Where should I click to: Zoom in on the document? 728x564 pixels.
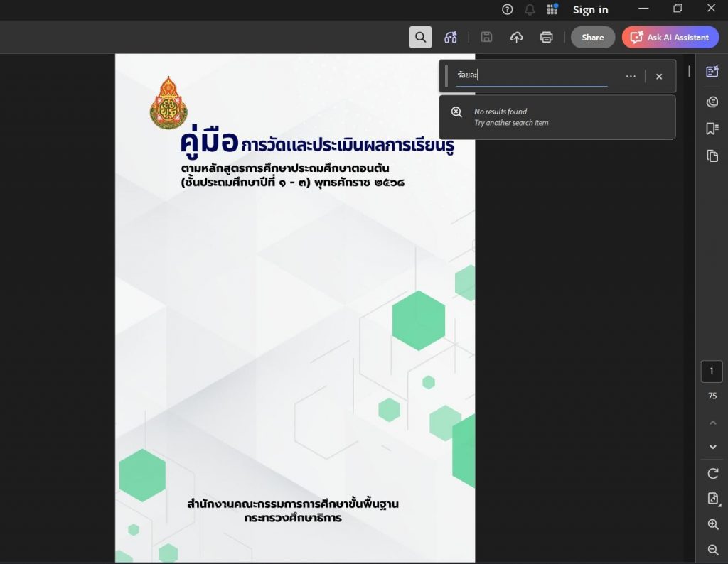pos(712,524)
